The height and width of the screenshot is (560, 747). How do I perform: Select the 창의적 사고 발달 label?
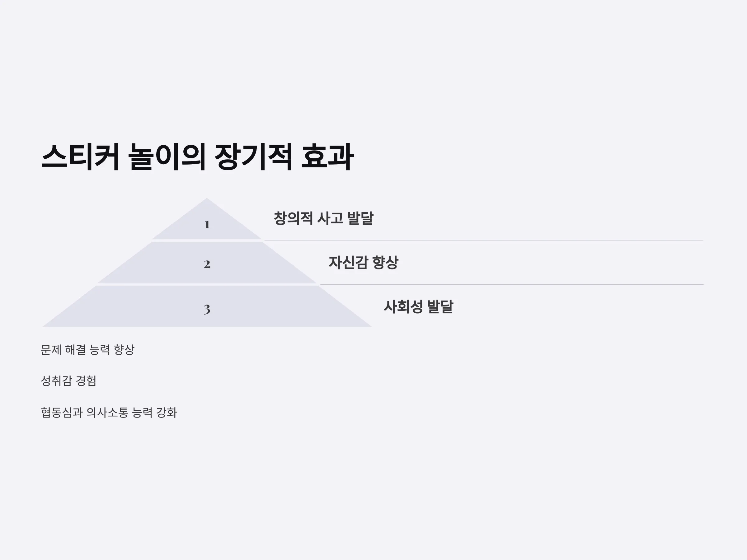pos(323,218)
